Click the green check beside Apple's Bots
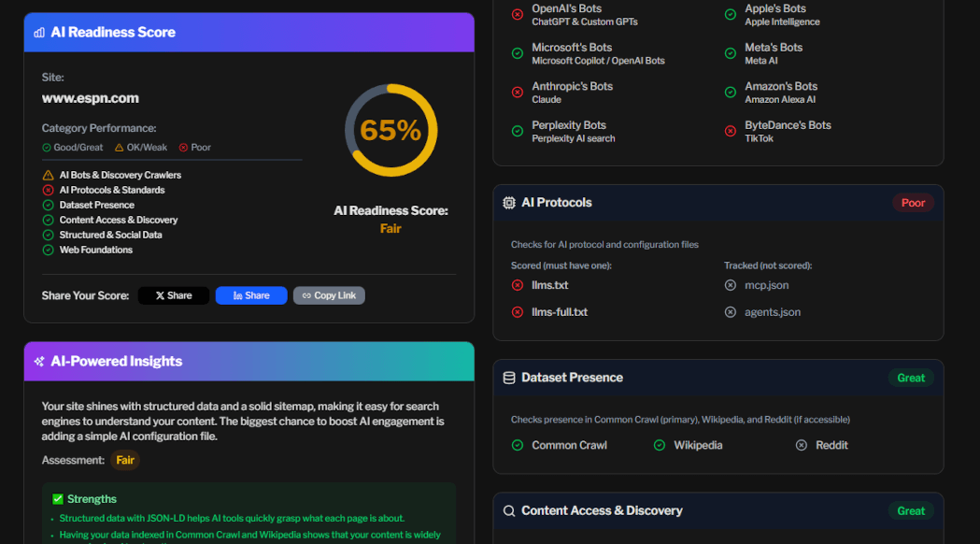 tap(731, 14)
